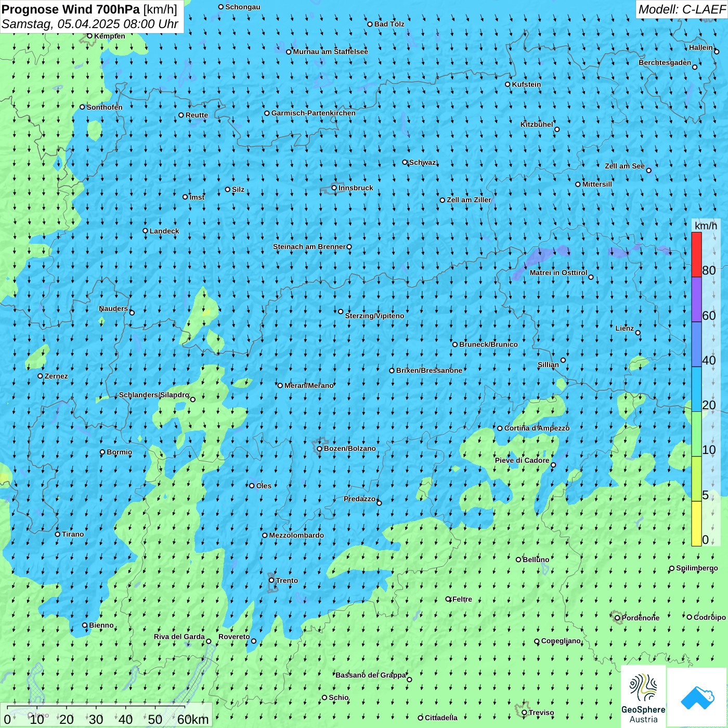The width and height of the screenshot is (728, 728).
Task: Click the 'Sillian' label
Action: (x=548, y=365)
